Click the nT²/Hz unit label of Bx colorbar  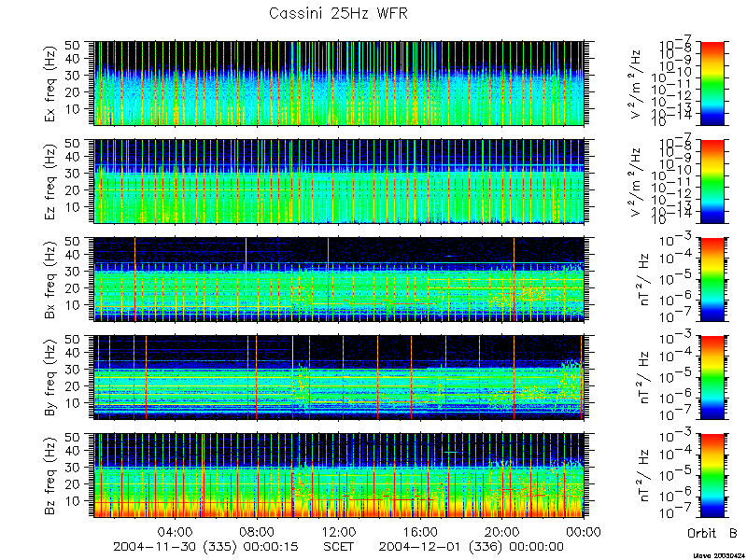point(643,280)
